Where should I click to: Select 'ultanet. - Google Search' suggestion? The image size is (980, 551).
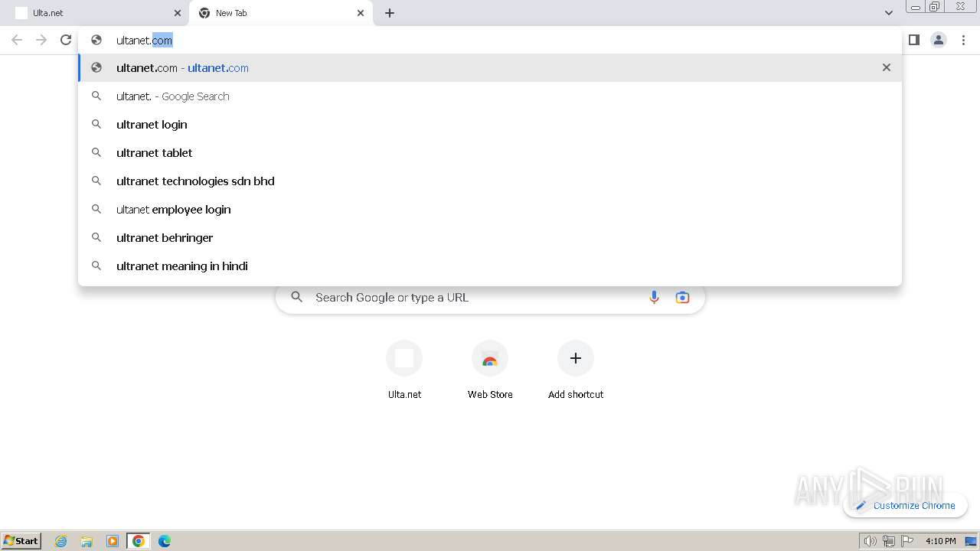pos(490,96)
